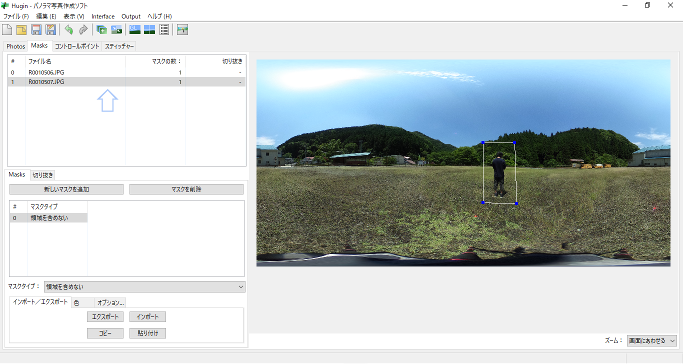Open the panorama preview window icon
The width and height of the screenshot is (683, 364).
click(x=149, y=30)
